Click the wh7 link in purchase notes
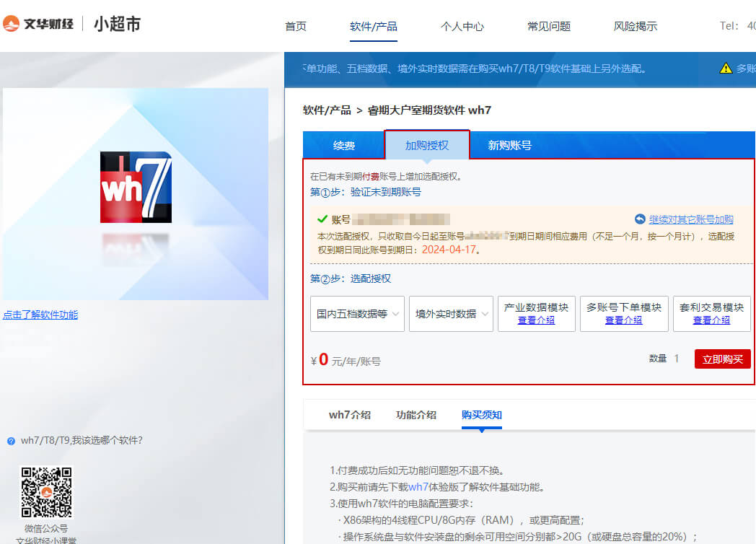 click(418, 487)
